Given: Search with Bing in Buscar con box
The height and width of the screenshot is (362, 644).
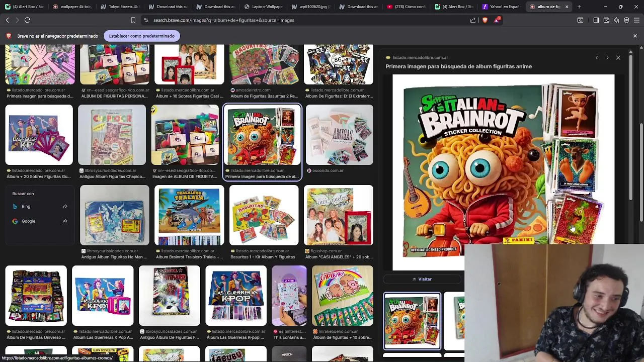Looking at the screenshot, I should coord(26,207).
